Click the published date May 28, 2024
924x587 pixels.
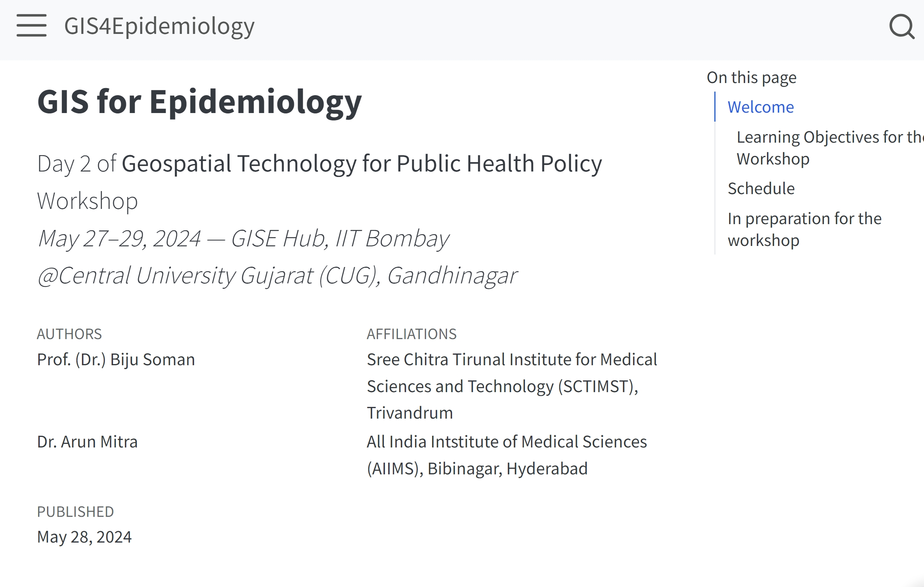coord(84,537)
